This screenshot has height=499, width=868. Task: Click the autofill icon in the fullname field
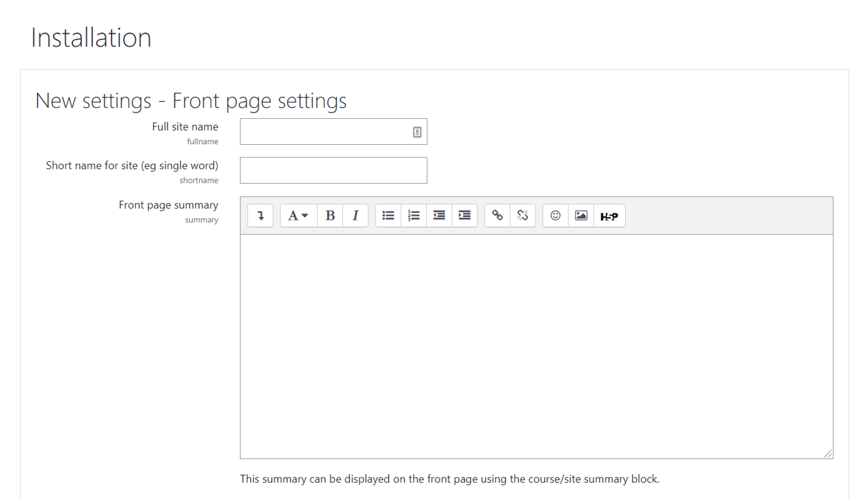[418, 131]
